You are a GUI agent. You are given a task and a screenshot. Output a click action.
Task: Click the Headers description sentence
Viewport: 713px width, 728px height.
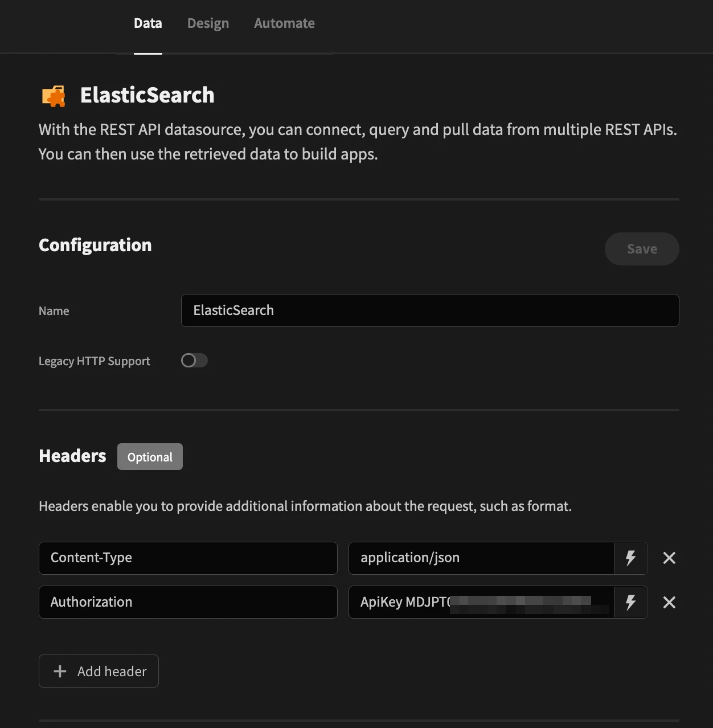tap(305, 506)
